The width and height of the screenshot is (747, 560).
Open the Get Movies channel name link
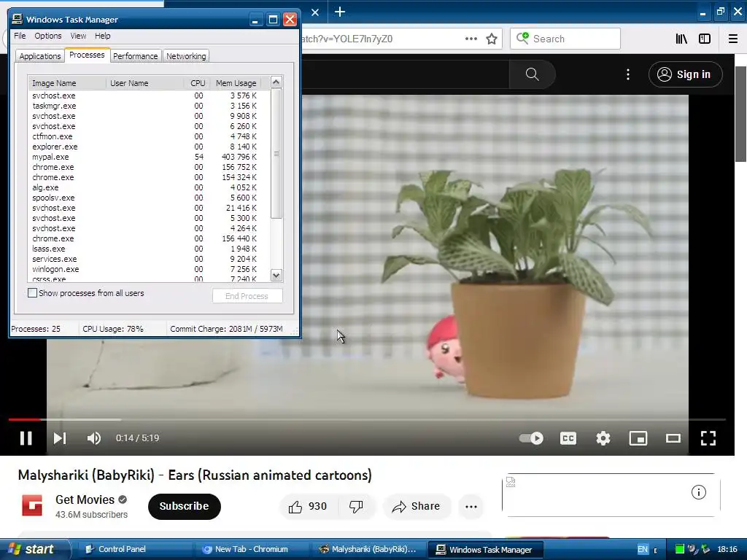[x=85, y=499]
